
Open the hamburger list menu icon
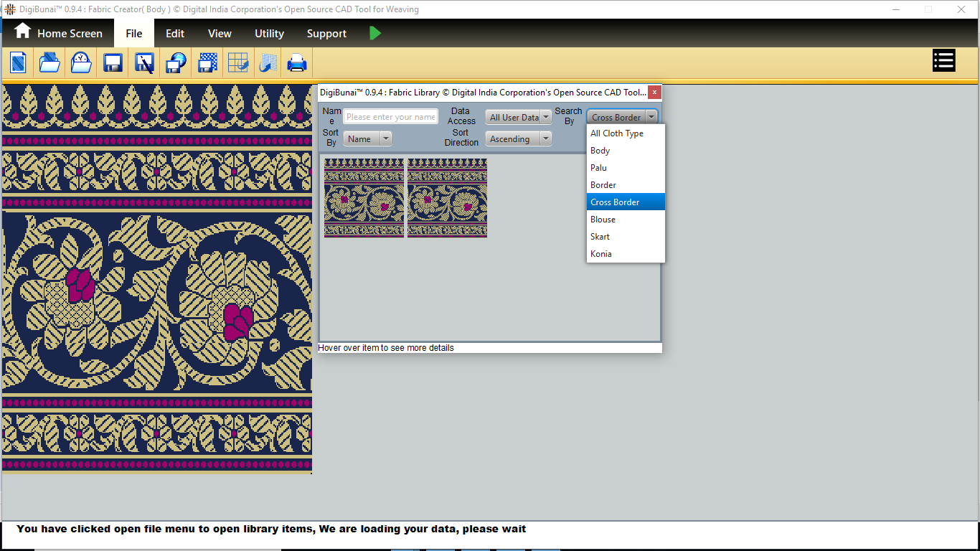pyautogui.click(x=943, y=61)
